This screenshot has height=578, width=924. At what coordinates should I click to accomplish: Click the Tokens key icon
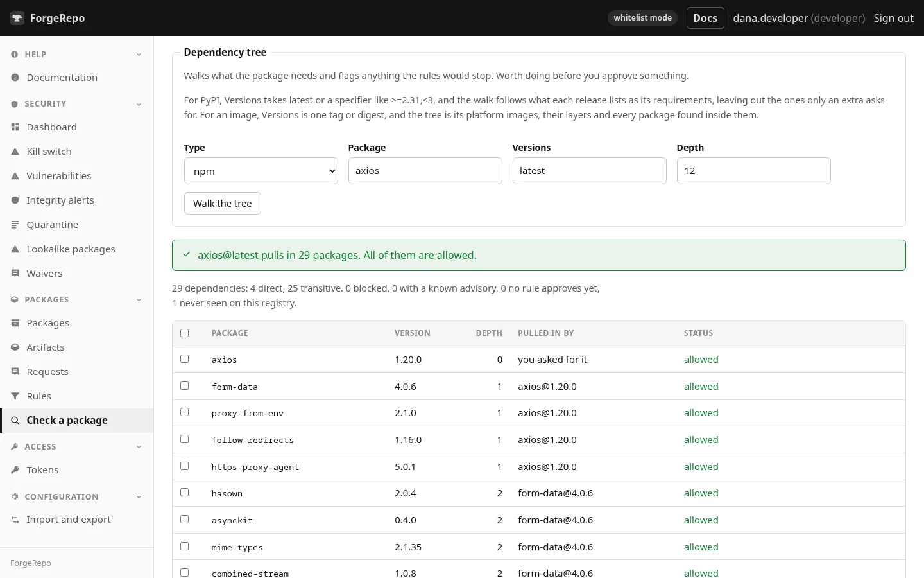click(15, 470)
